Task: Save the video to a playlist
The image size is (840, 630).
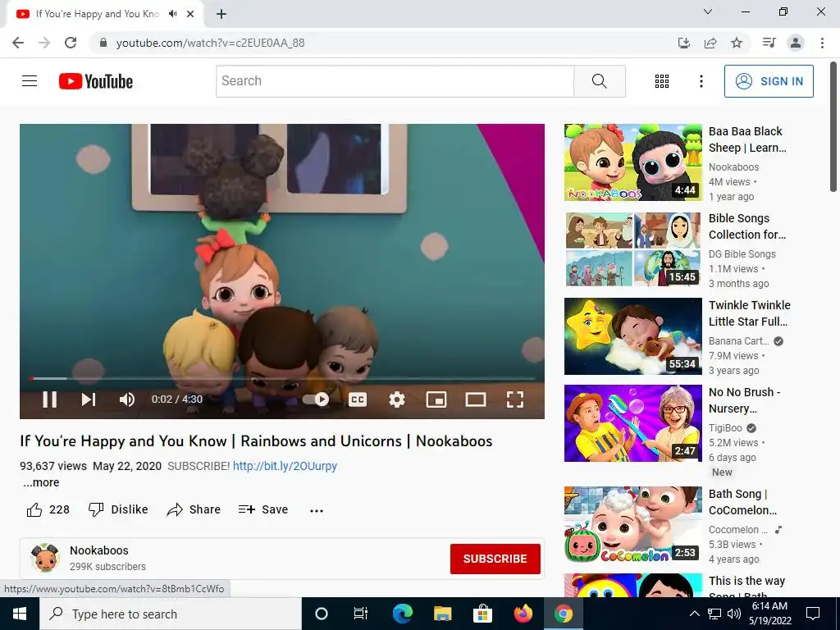Action: pyautogui.click(x=263, y=509)
